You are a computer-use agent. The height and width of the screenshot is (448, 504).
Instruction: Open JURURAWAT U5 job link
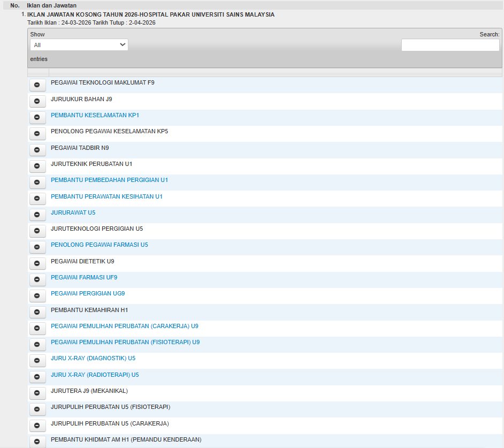point(73,212)
